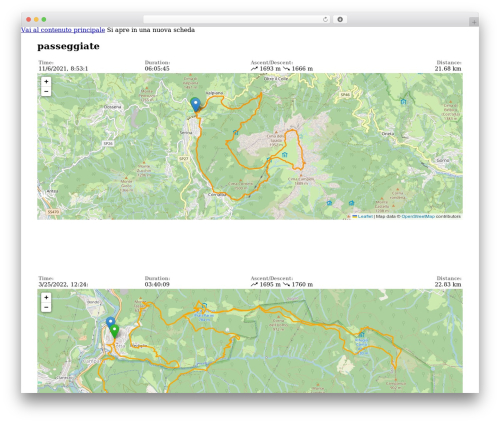Zoom out on the second hike map

tap(46, 307)
